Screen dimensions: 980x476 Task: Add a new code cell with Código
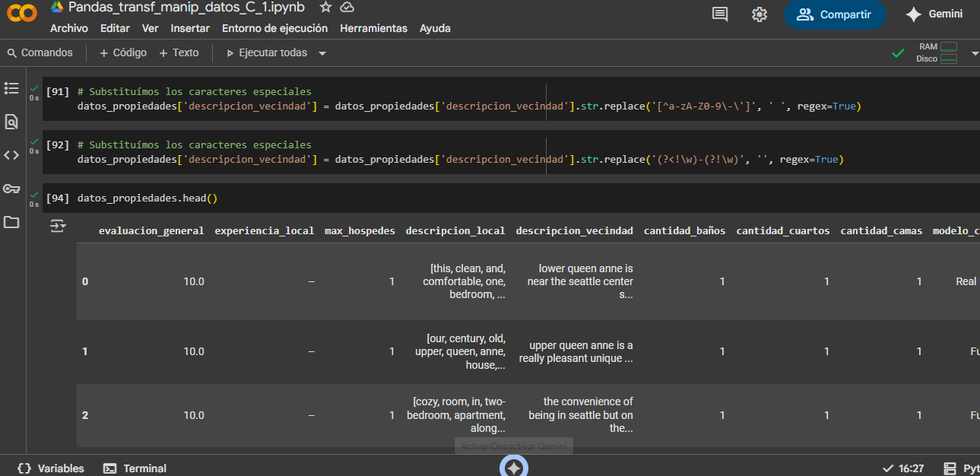(x=123, y=53)
